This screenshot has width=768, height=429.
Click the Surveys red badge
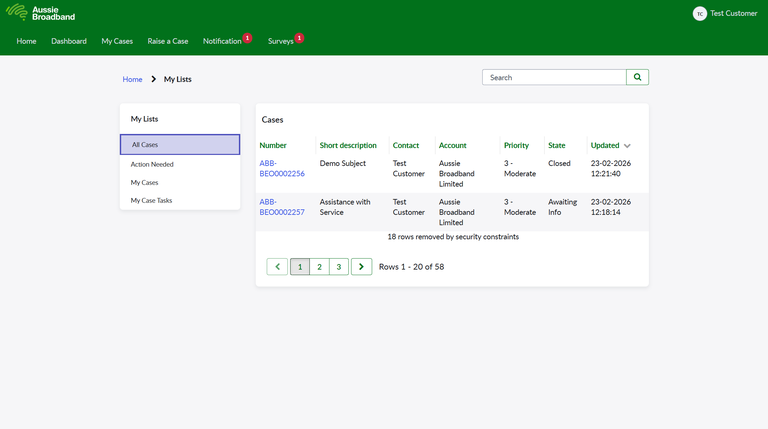point(299,38)
